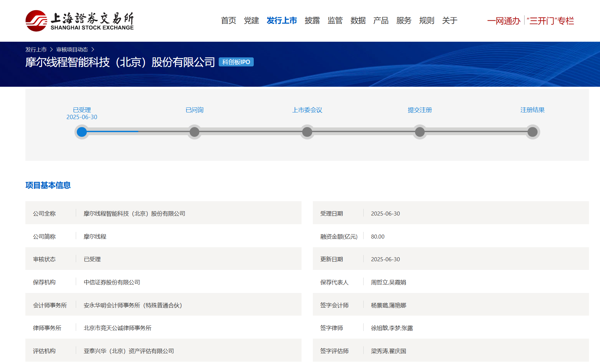The height and width of the screenshot is (364, 600).
Task: Open the 关于 navigation item
Action: (450, 21)
